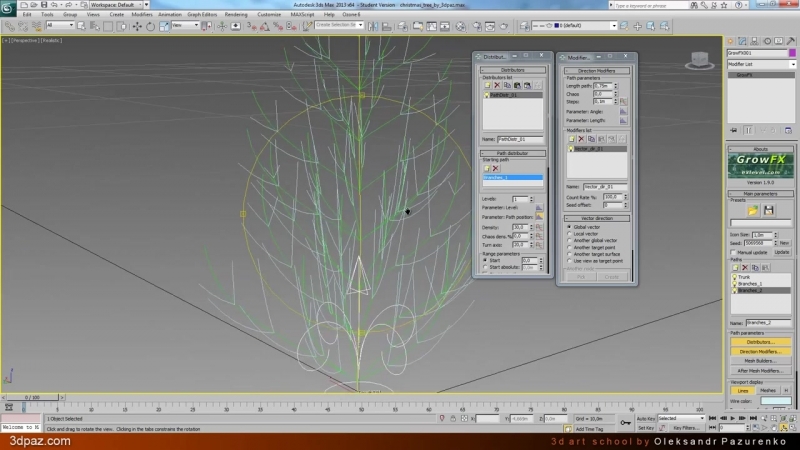800x450 pixels.
Task: Click the Mesh Builders... button
Action: click(763, 361)
